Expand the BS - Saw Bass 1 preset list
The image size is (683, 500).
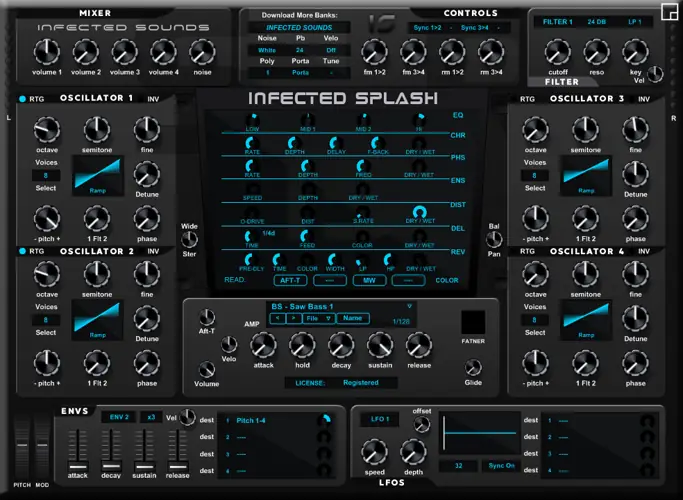[408, 306]
